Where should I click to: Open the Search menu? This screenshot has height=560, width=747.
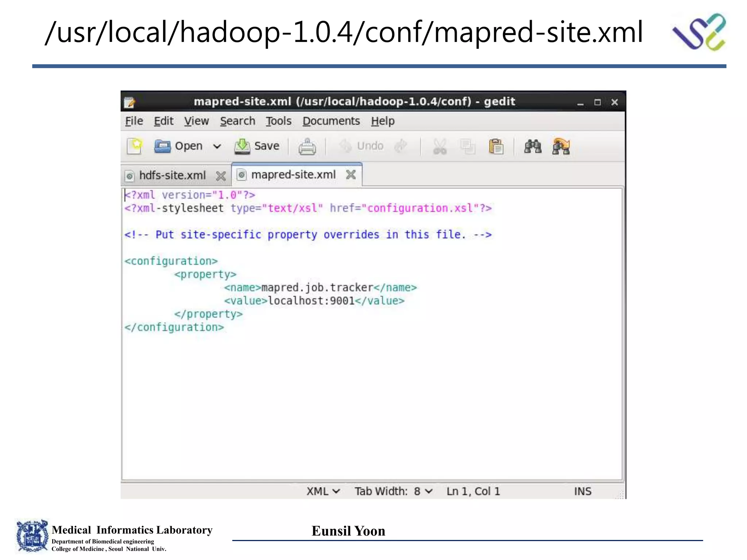[x=237, y=121]
